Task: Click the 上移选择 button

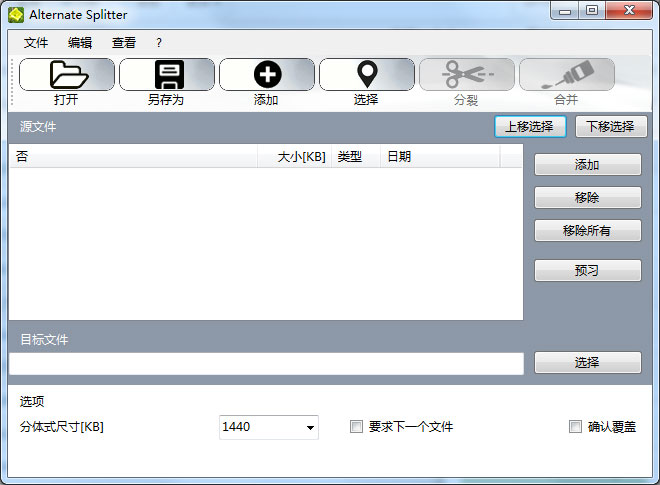Action: 530,126
